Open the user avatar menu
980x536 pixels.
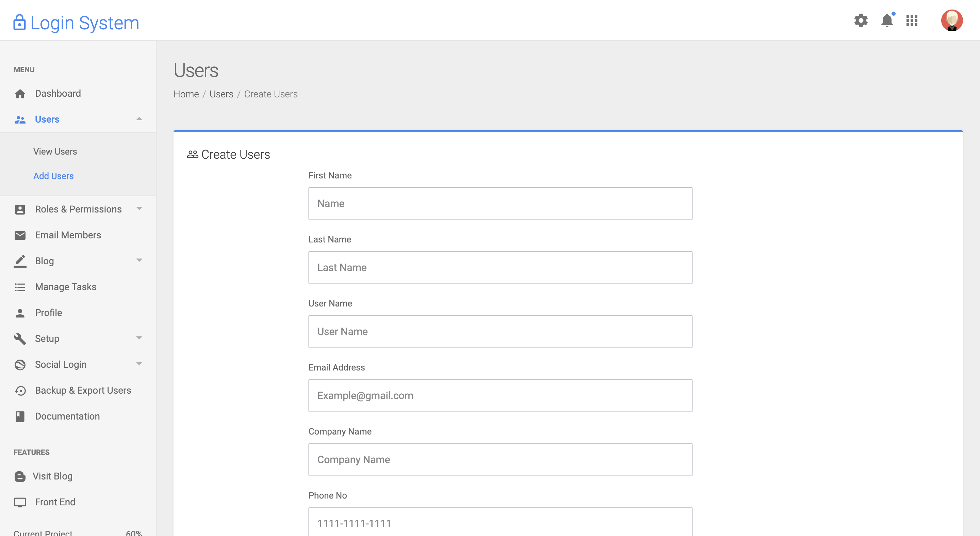(x=952, y=20)
